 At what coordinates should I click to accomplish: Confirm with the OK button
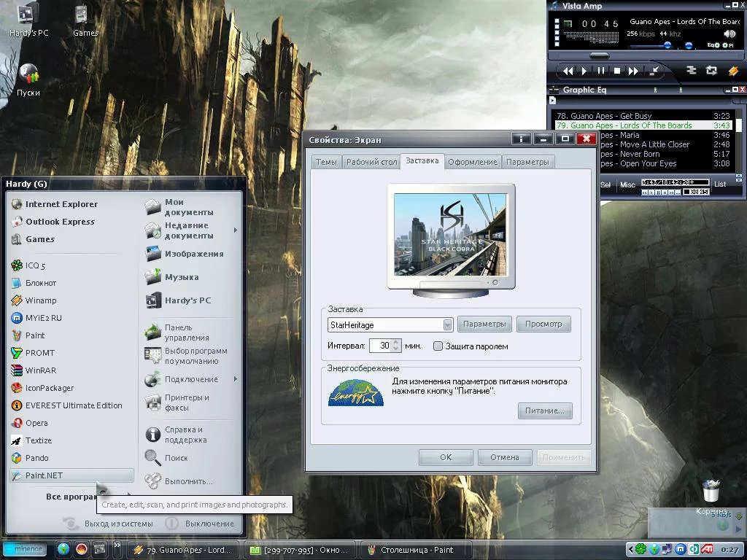coord(446,457)
